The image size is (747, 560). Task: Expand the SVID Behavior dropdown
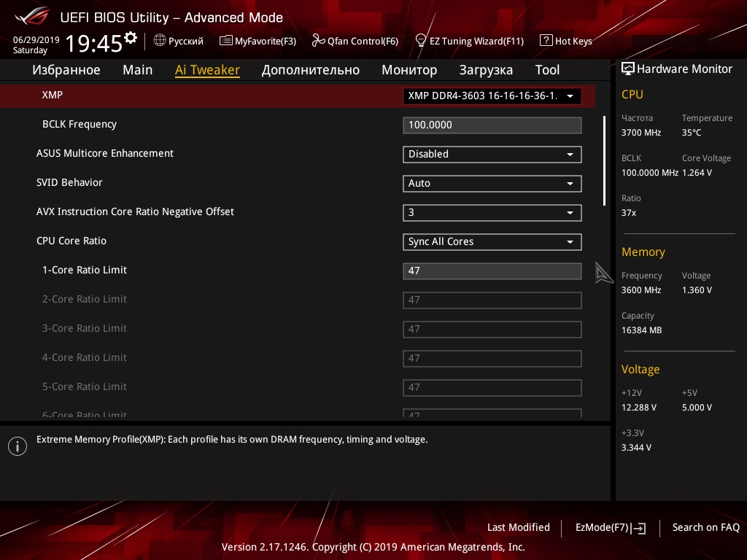click(x=492, y=183)
